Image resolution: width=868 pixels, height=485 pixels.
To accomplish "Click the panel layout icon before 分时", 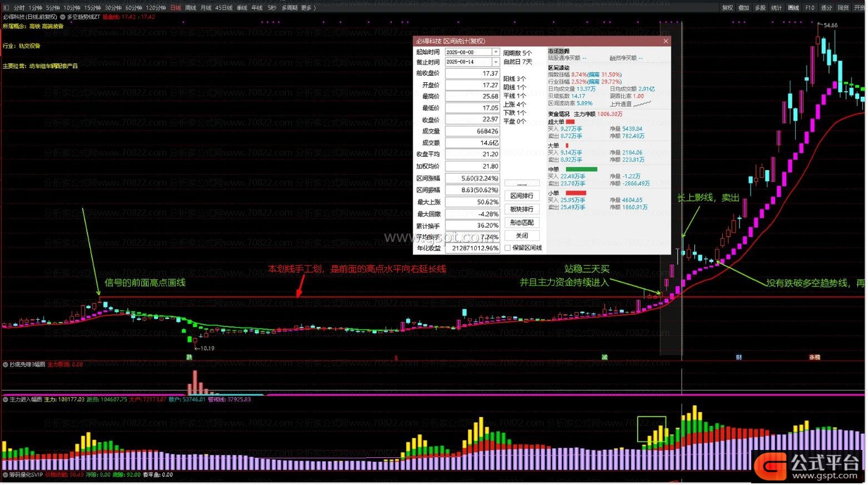I will (6, 8).
